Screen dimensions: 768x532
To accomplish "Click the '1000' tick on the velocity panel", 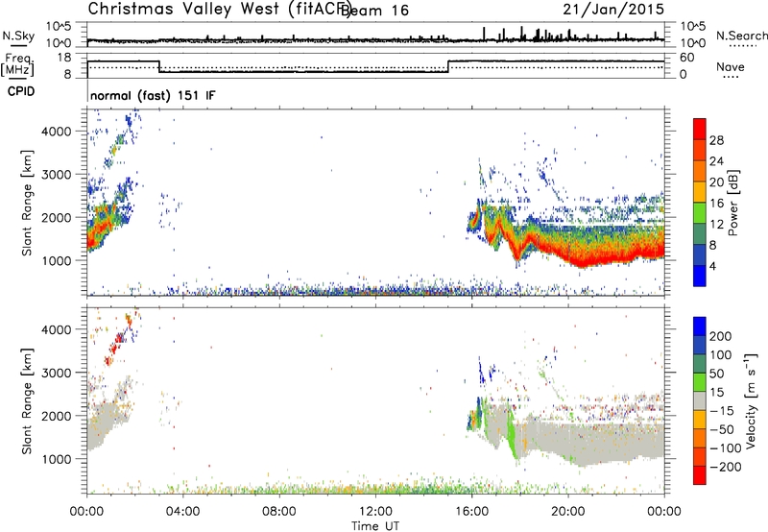I will tap(56, 460).
